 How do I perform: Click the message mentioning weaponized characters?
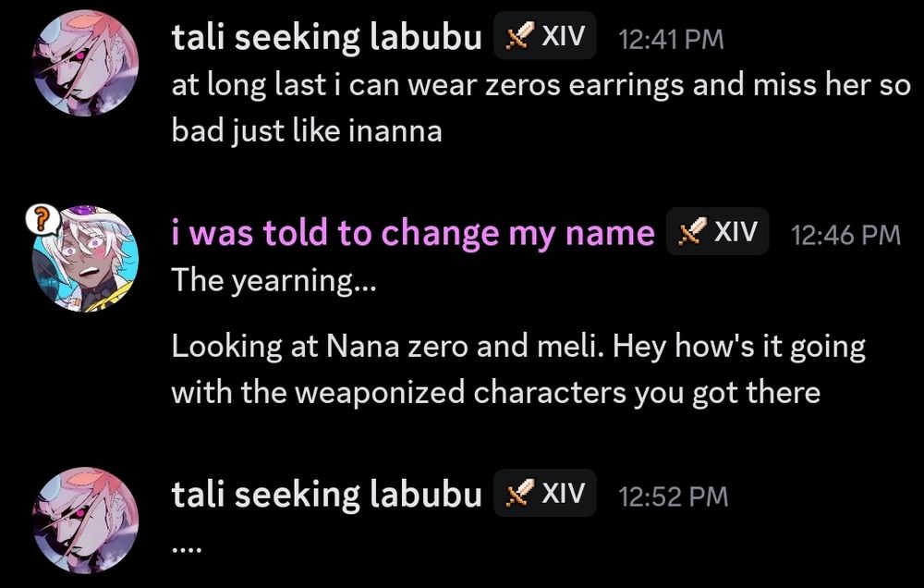click(517, 368)
